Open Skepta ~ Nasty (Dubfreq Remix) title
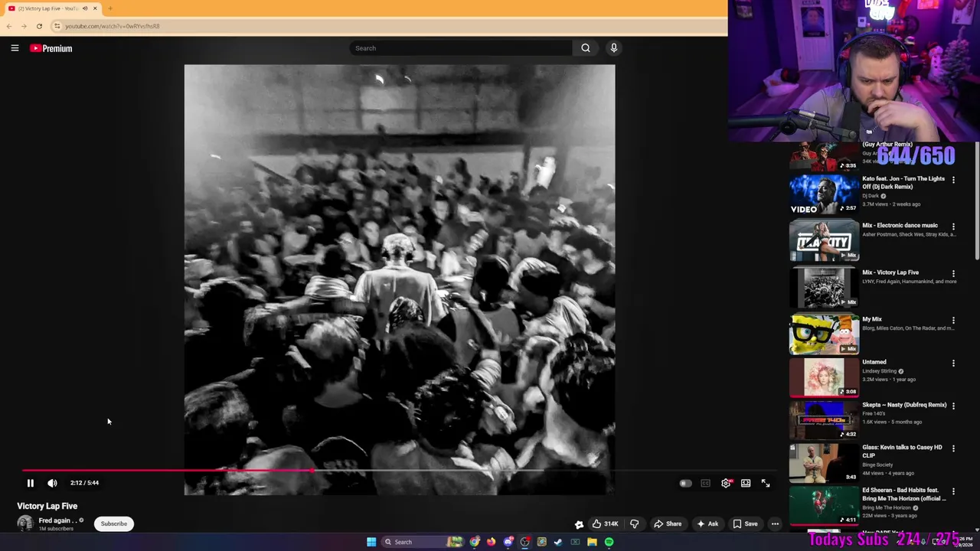This screenshot has width=980, height=551. [904, 405]
